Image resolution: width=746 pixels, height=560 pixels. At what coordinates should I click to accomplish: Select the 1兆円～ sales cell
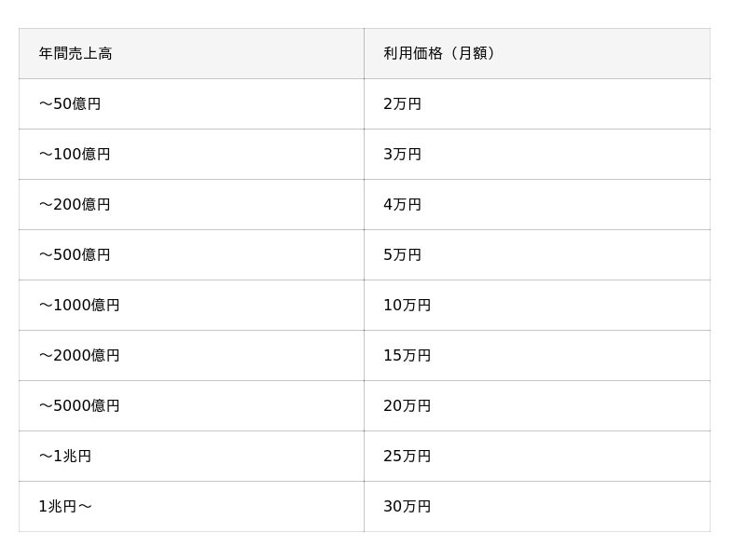191,507
